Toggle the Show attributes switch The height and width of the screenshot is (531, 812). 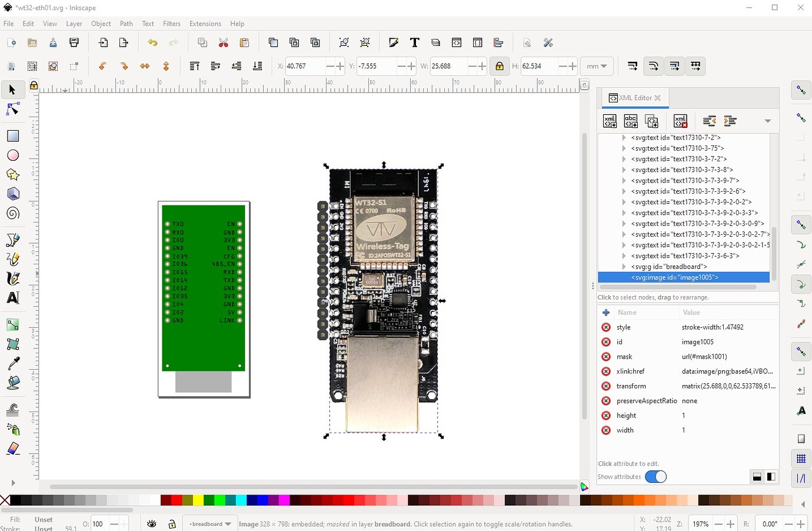pos(655,477)
